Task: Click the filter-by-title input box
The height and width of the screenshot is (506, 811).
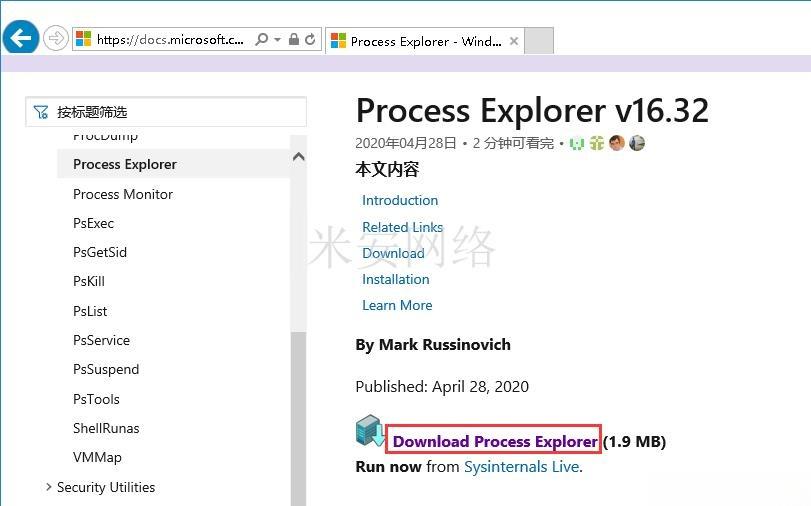Action: point(166,112)
